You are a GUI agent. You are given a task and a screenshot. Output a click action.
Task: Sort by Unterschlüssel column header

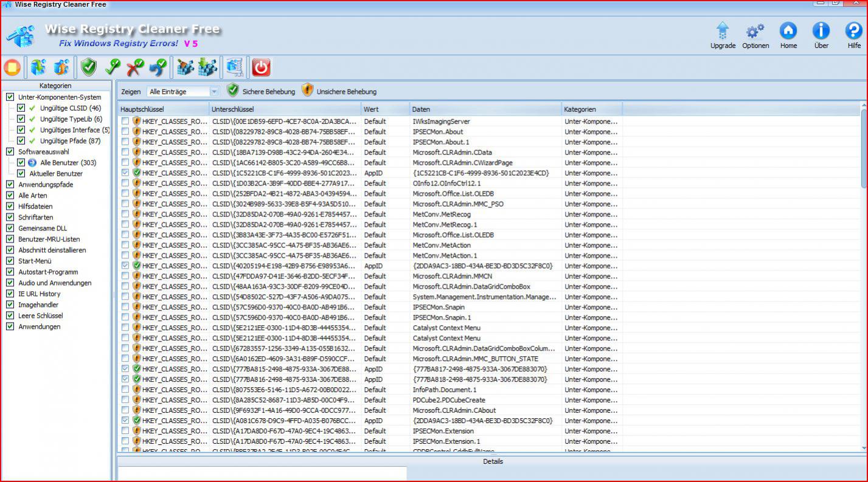point(285,109)
